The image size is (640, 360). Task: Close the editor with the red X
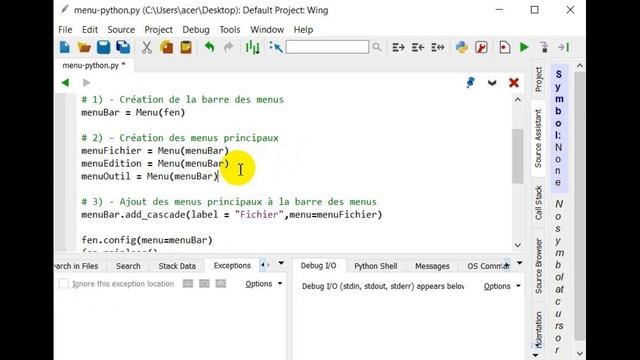pos(513,83)
